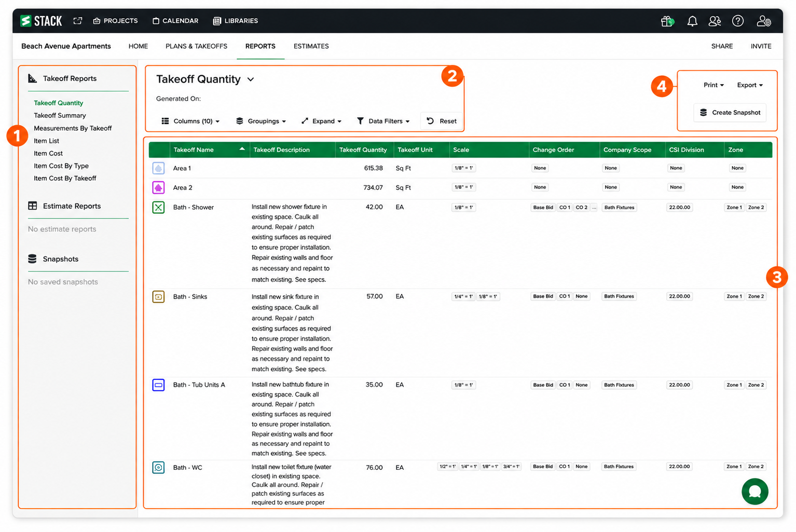The width and height of the screenshot is (796, 532).
Task: Click the Takeoff Reports ruler icon
Action: (x=33, y=78)
